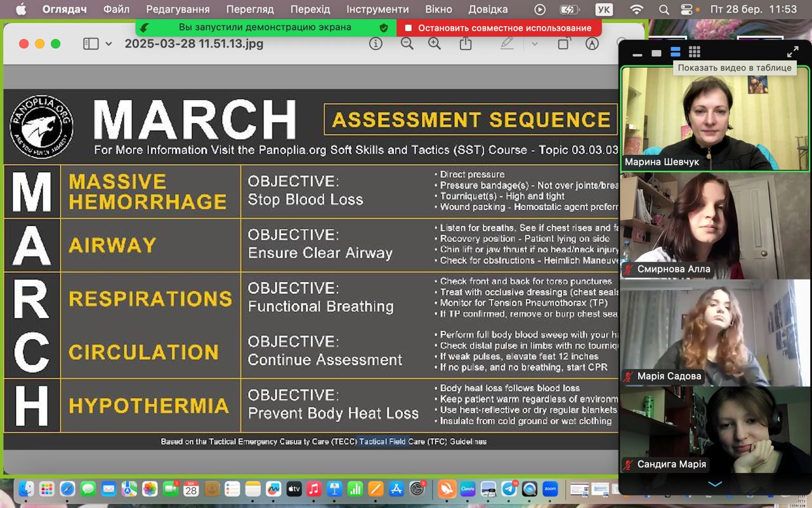
Task: Open Launchpad from the Dock
Action: pyautogui.click(x=47, y=489)
